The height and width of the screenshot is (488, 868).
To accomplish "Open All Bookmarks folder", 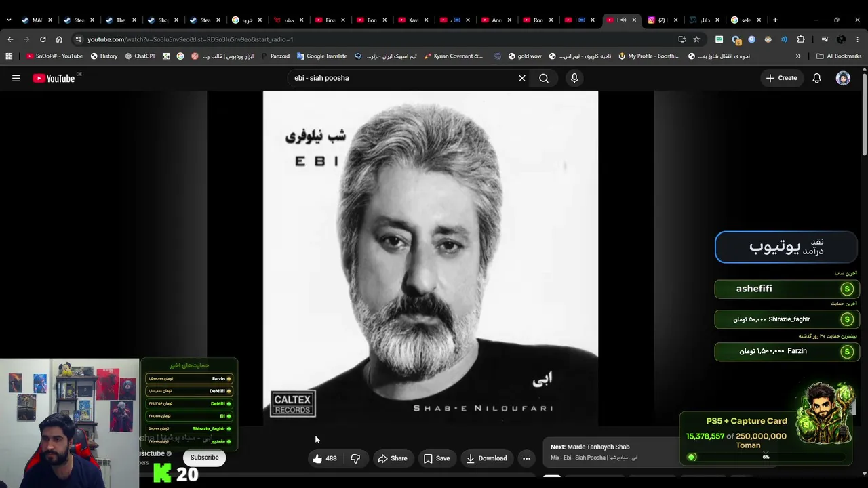I will (839, 56).
